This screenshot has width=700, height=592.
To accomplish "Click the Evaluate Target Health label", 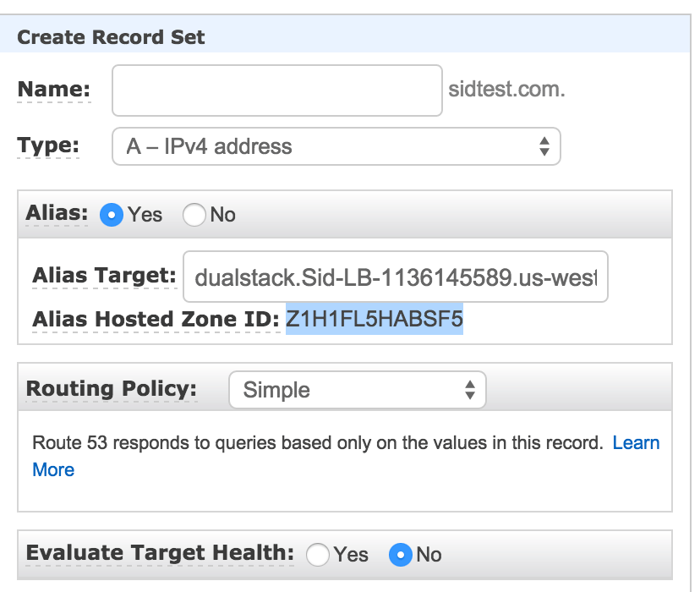I will pos(160,554).
